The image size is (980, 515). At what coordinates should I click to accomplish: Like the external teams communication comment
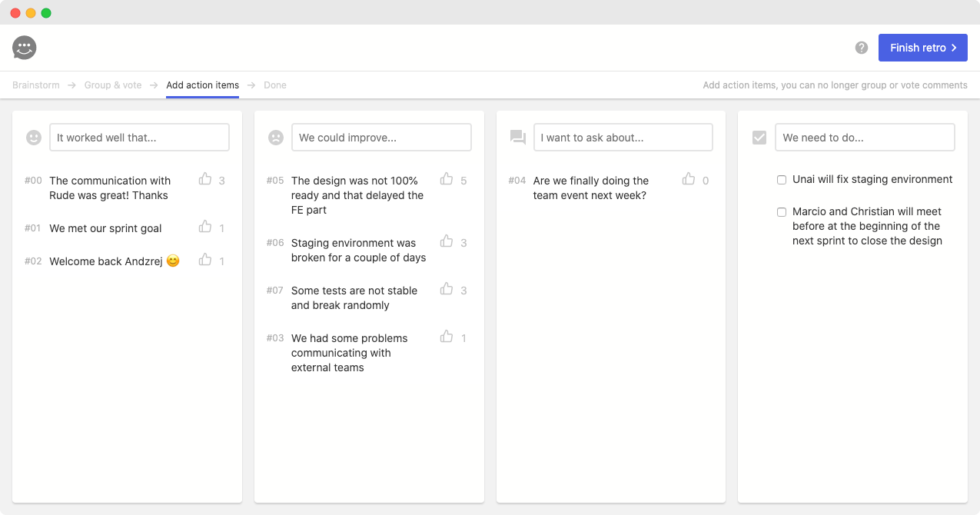[x=447, y=337]
